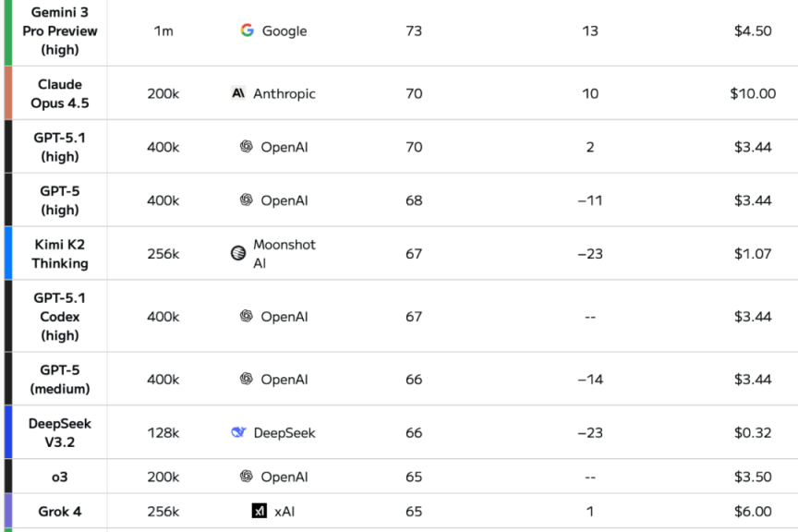Screen dimensions: 798x532
Task: Open the Gemini 3 Pro Preview model name
Action: pyautogui.click(x=60, y=30)
